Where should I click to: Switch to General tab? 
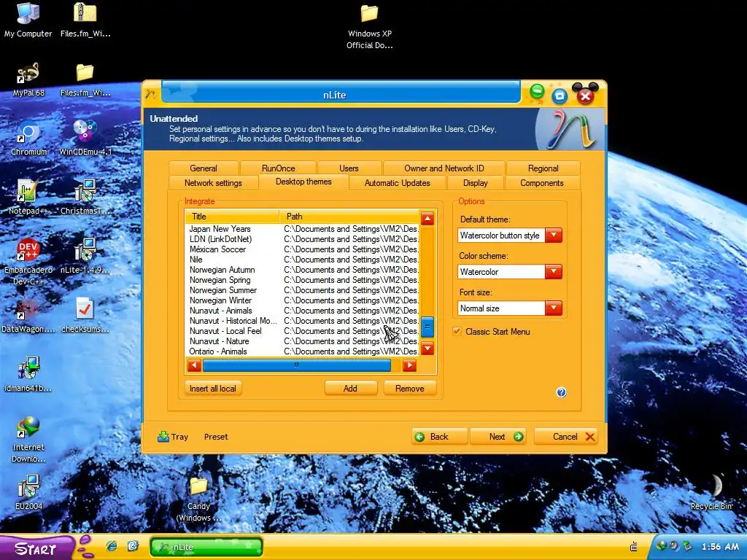pyautogui.click(x=204, y=168)
